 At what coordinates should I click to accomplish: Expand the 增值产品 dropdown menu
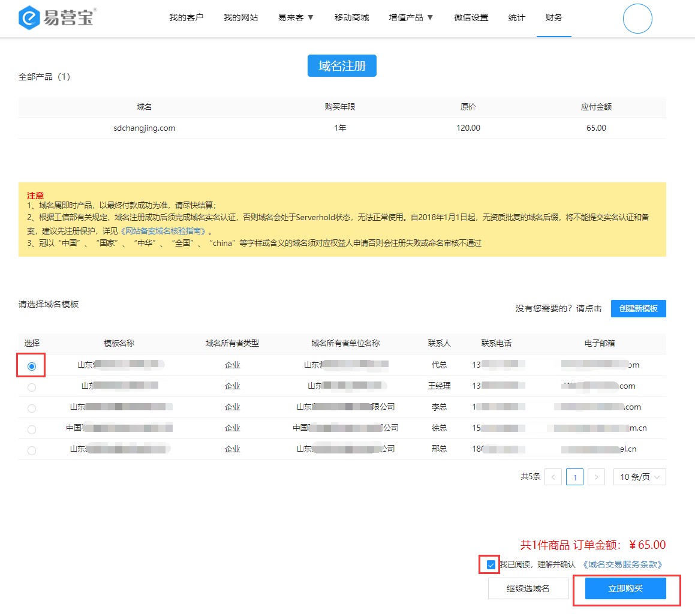[411, 17]
